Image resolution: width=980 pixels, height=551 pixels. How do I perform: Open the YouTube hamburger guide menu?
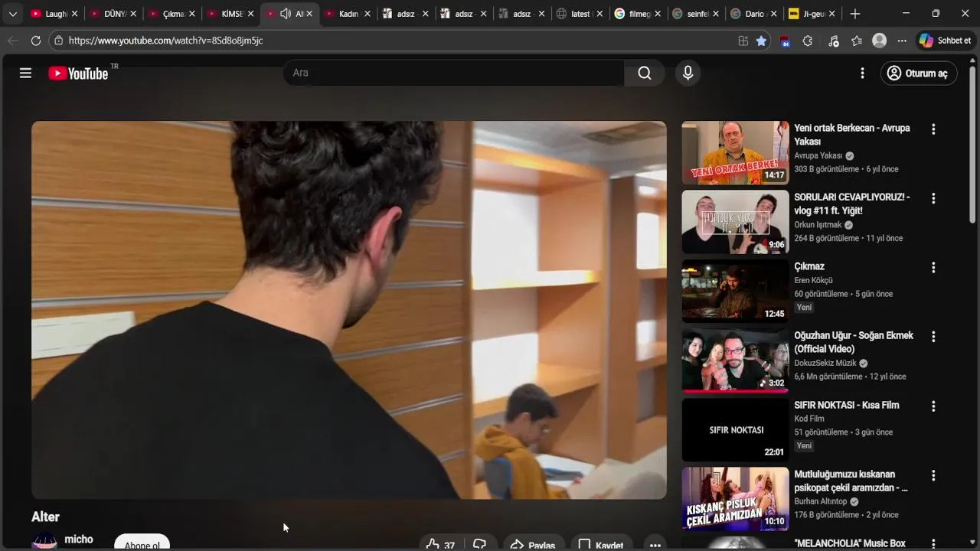coord(25,73)
